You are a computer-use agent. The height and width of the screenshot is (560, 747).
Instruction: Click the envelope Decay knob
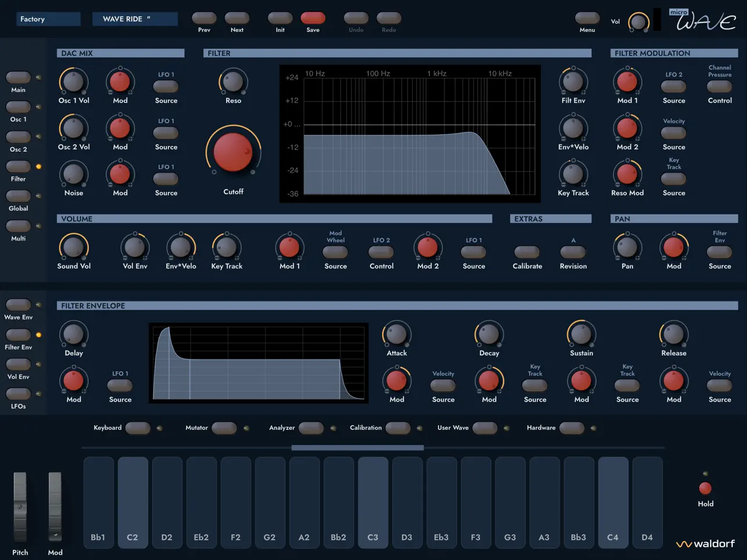489,334
